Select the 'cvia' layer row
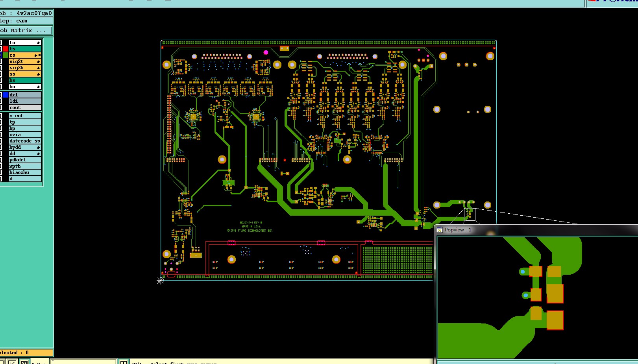The width and height of the screenshot is (638, 364). (25, 135)
